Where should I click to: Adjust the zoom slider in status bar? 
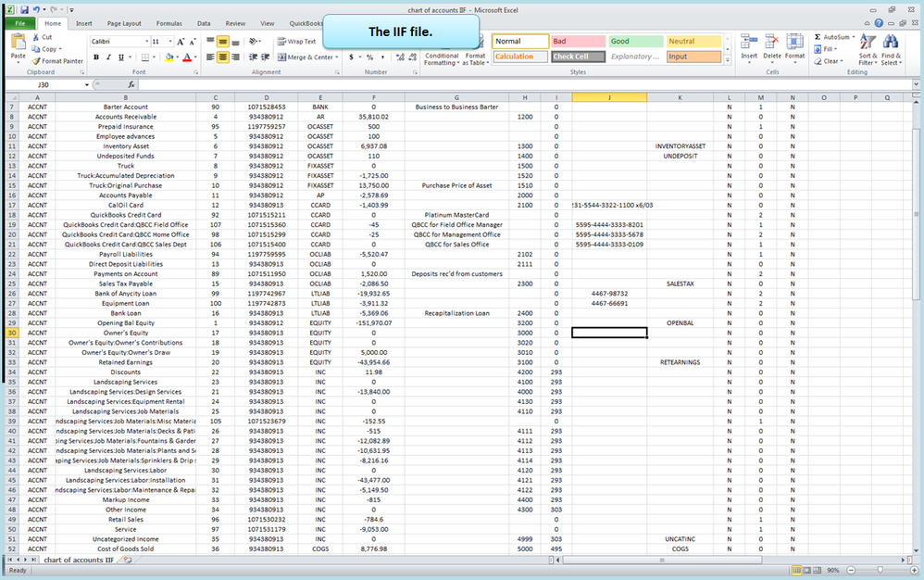(x=880, y=570)
